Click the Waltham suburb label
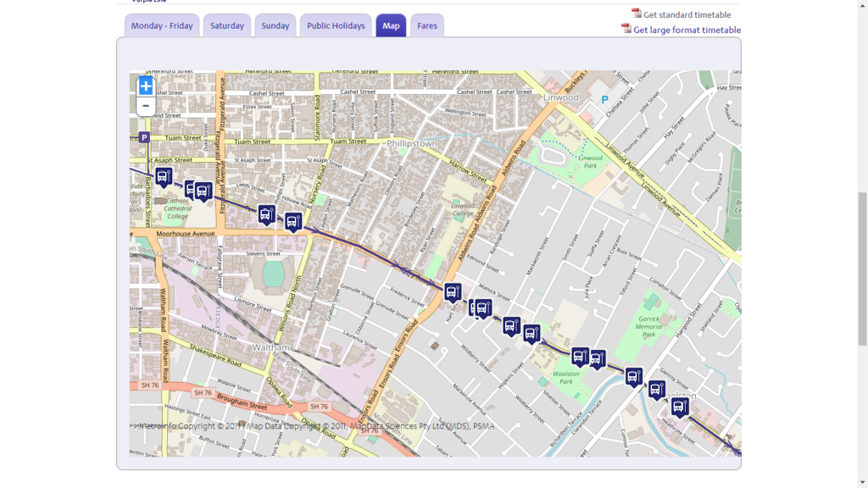868x488 pixels. click(x=270, y=347)
